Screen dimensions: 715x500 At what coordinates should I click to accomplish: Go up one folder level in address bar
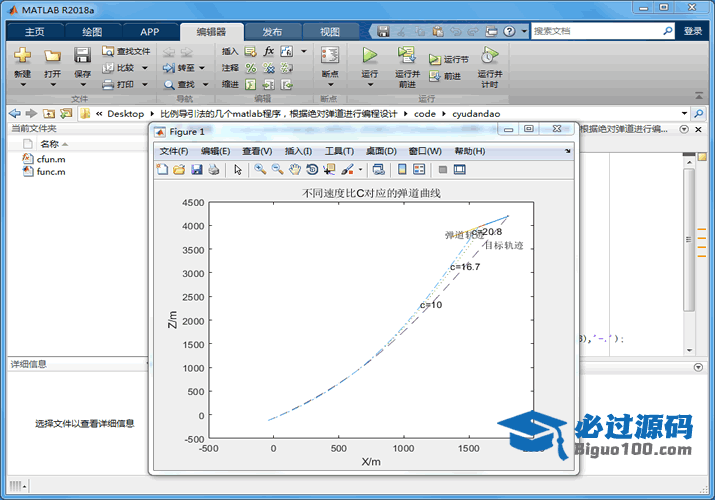click(x=49, y=113)
